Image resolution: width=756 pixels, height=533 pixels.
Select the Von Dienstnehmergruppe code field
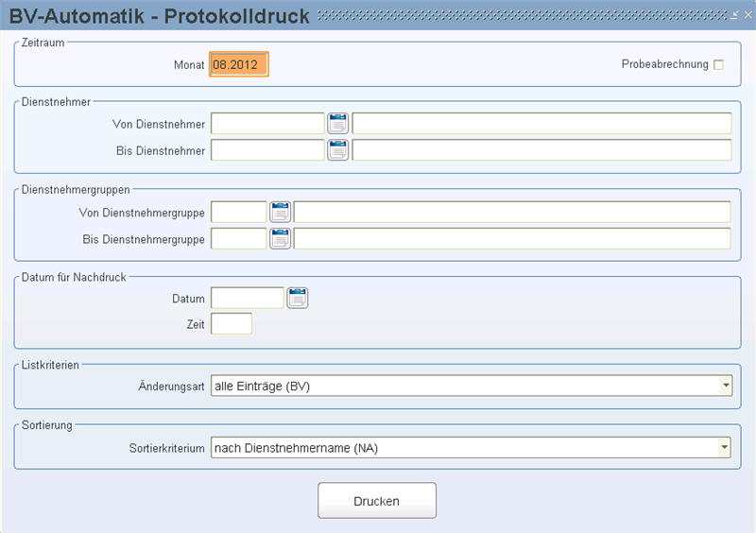(x=239, y=213)
